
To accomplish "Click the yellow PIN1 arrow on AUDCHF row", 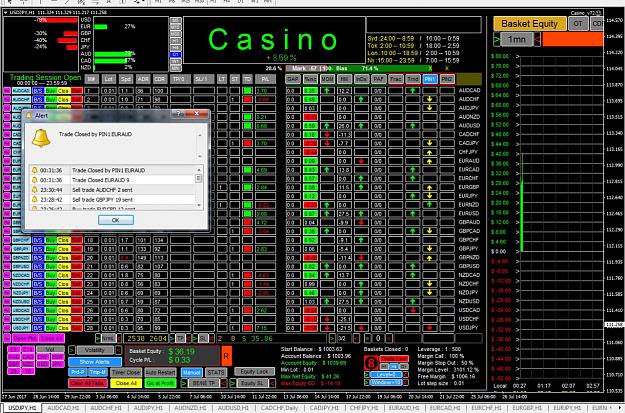I will [430, 99].
